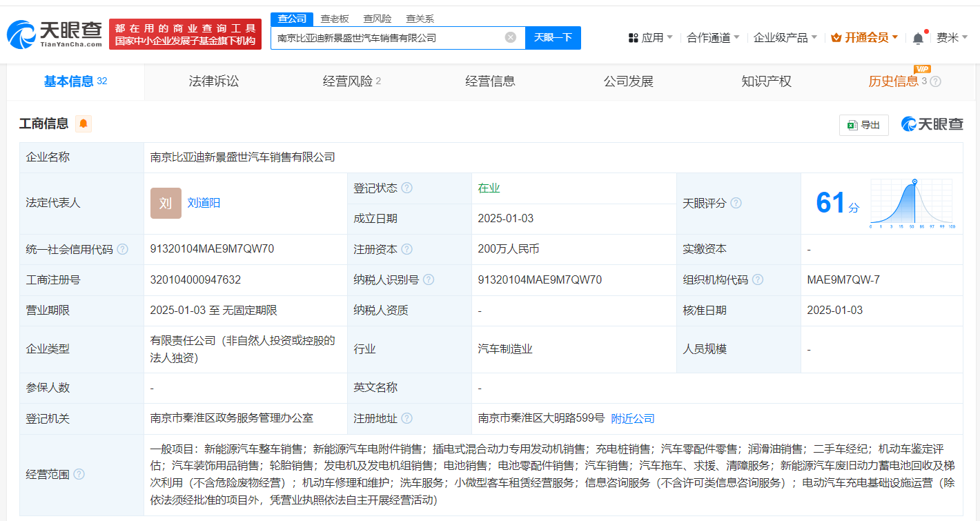Click the 导出 export button

click(x=864, y=125)
